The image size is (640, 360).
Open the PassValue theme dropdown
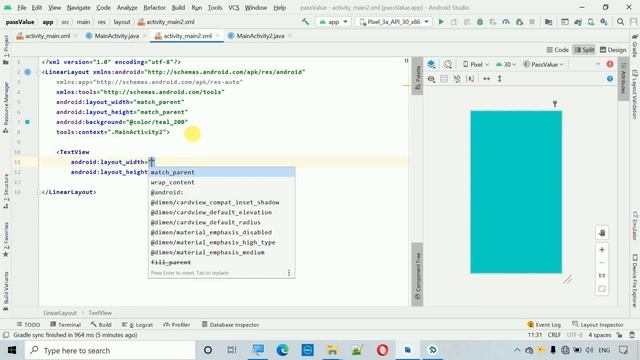[x=543, y=64]
